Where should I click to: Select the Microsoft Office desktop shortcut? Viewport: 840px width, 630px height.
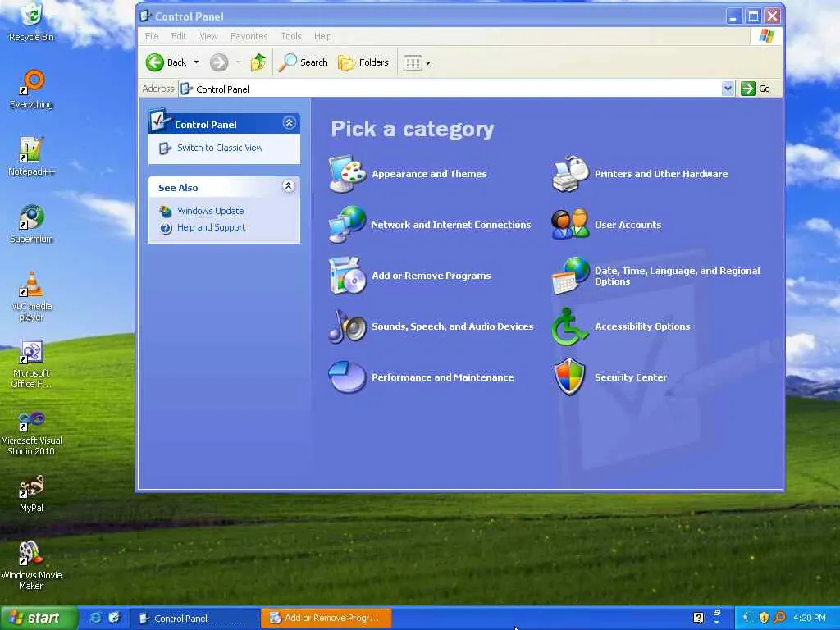(x=32, y=364)
